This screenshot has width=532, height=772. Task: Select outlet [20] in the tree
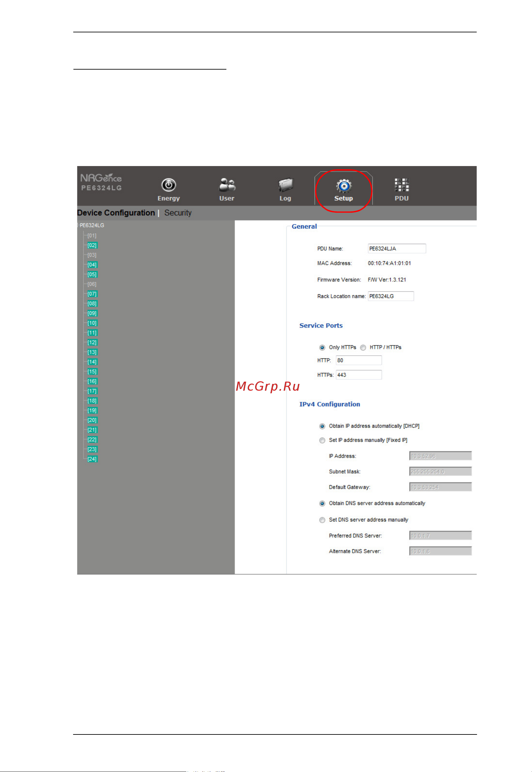pyautogui.click(x=92, y=420)
